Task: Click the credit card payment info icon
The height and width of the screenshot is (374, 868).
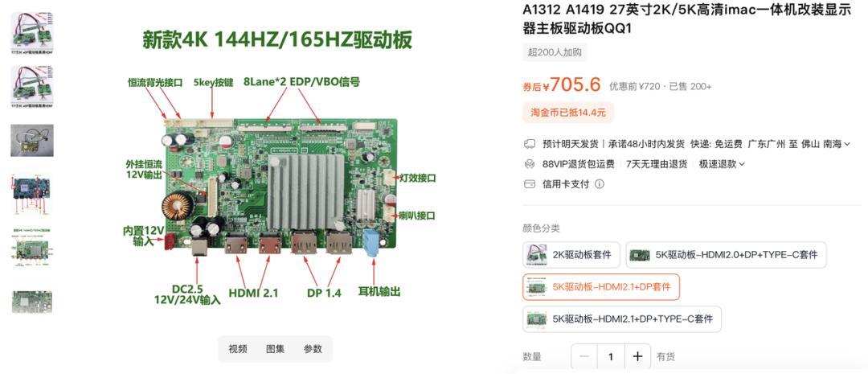Action: click(x=600, y=184)
